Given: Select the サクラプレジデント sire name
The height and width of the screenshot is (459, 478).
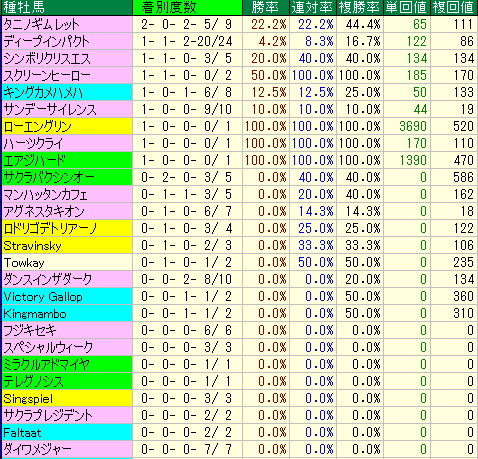Looking at the screenshot, I should pos(48,415).
